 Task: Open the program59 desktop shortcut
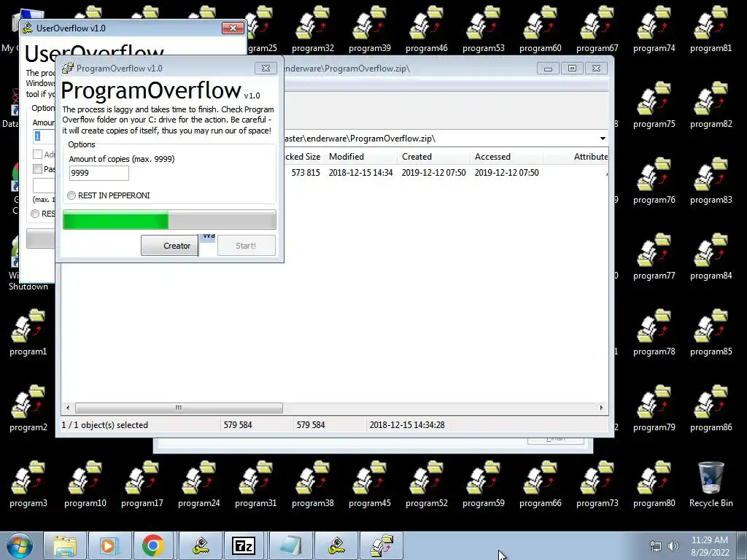483,484
